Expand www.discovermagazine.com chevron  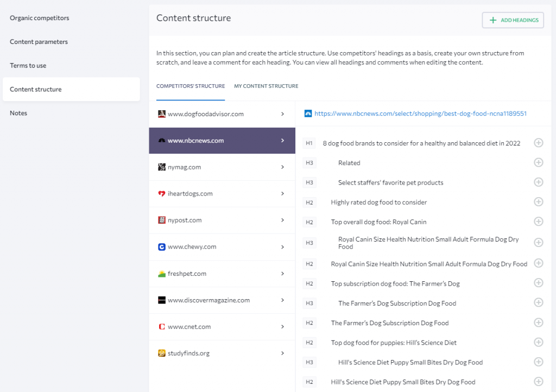click(282, 300)
